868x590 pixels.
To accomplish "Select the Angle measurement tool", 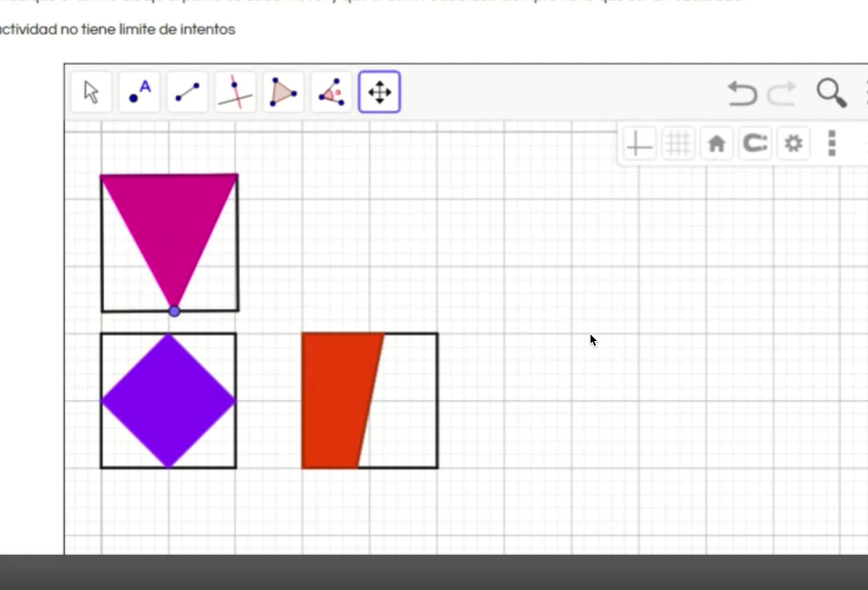I will [331, 92].
